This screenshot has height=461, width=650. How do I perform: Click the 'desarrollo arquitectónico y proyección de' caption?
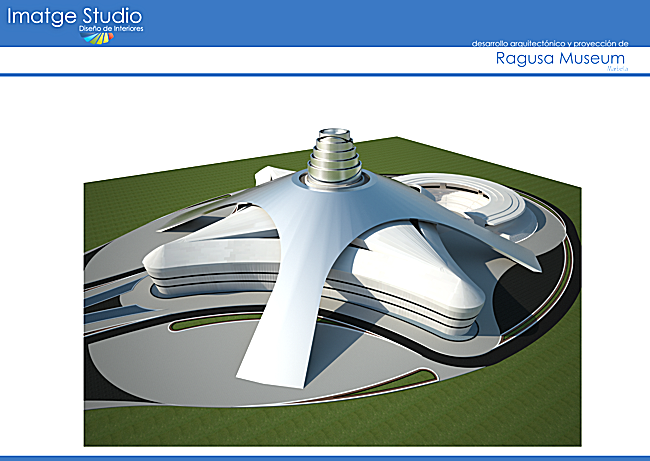pyautogui.click(x=549, y=44)
